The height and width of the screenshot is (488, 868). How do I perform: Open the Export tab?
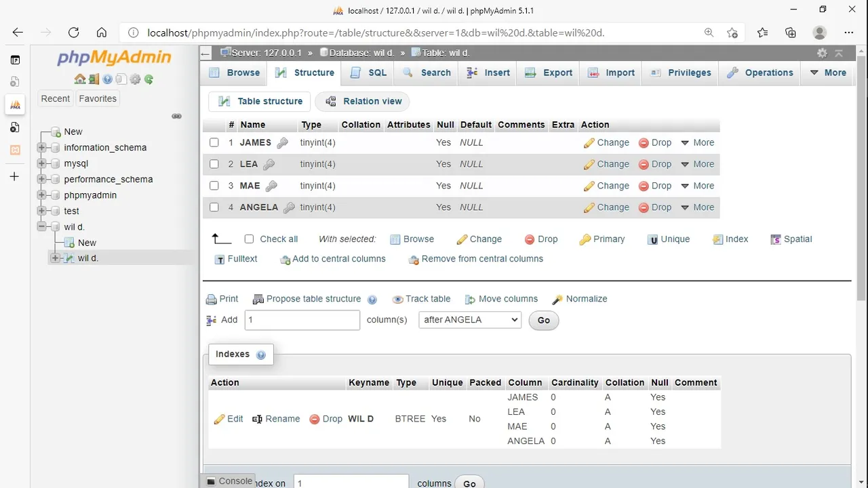[549, 73]
